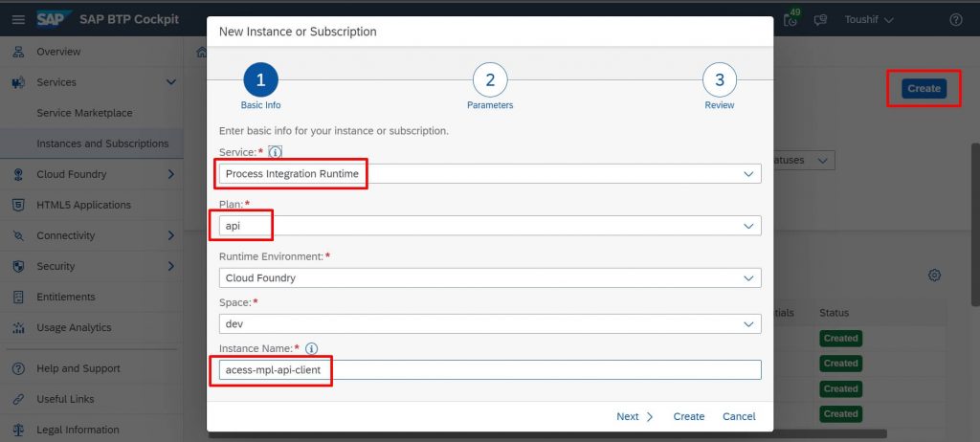
Task: Go to step 3 Review
Action: [x=720, y=80]
